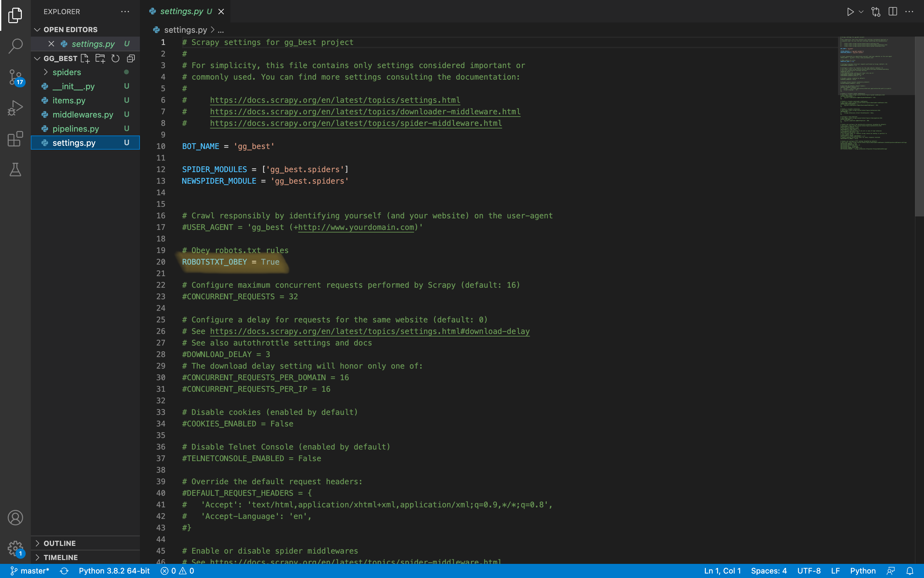Open changes compare icon in editor toolbar
924x578 pixels.
coord(876,12)
